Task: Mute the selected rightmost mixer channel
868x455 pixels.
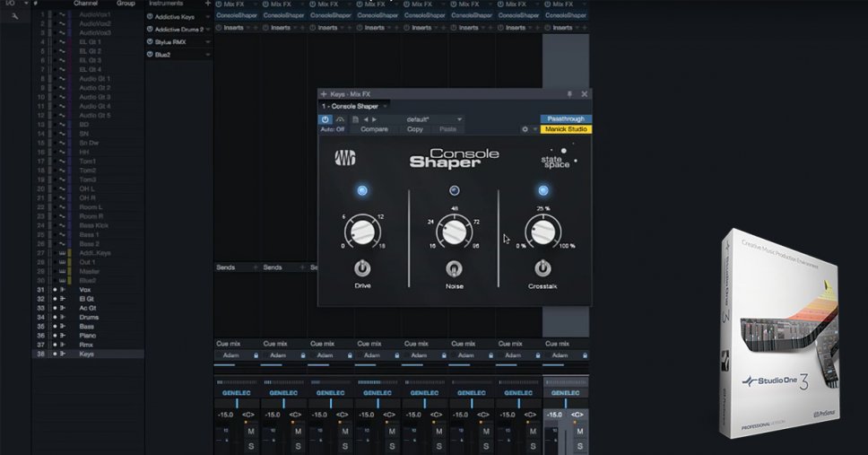Action: 578,432
